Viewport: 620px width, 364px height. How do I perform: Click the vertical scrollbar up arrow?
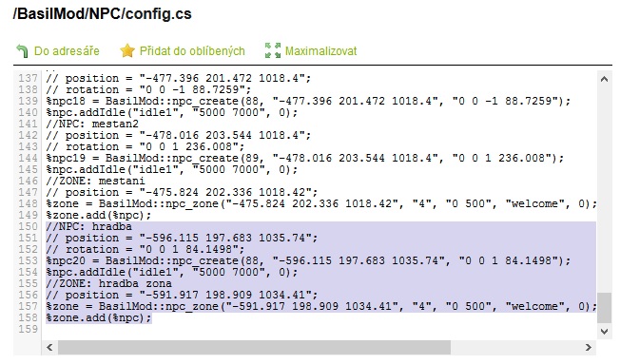(604, 79)
